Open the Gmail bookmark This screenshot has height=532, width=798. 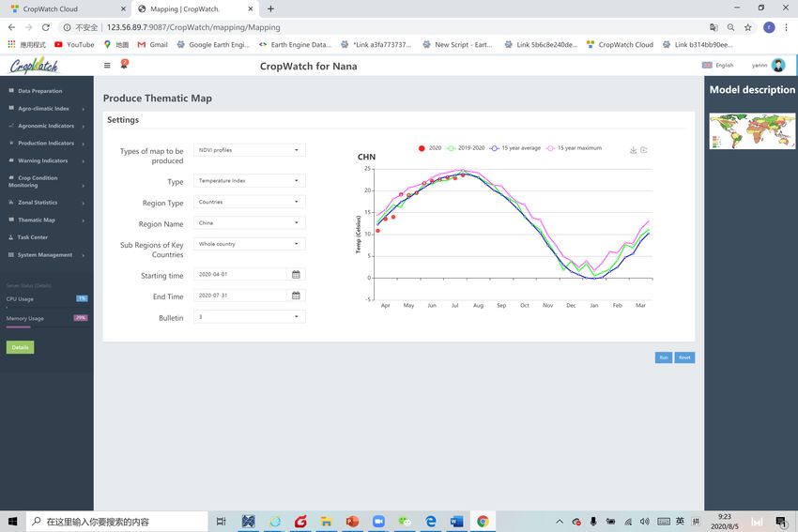click(x=153, y=45)
